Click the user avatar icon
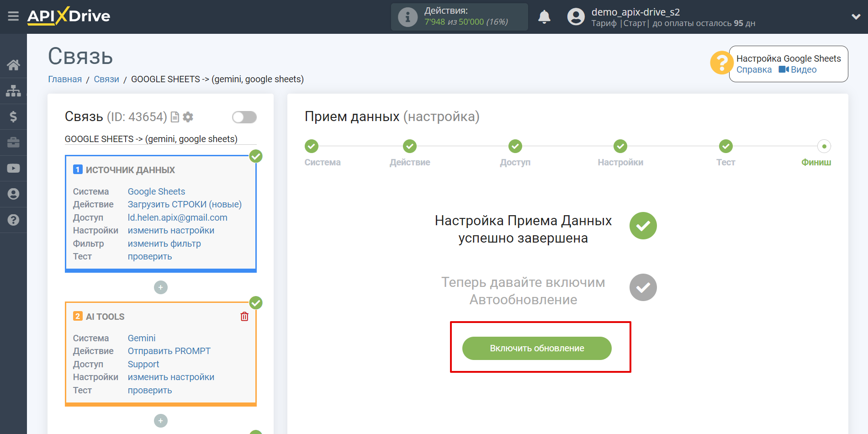The height and width of the screenshot is (434, 868). (576, 17)
